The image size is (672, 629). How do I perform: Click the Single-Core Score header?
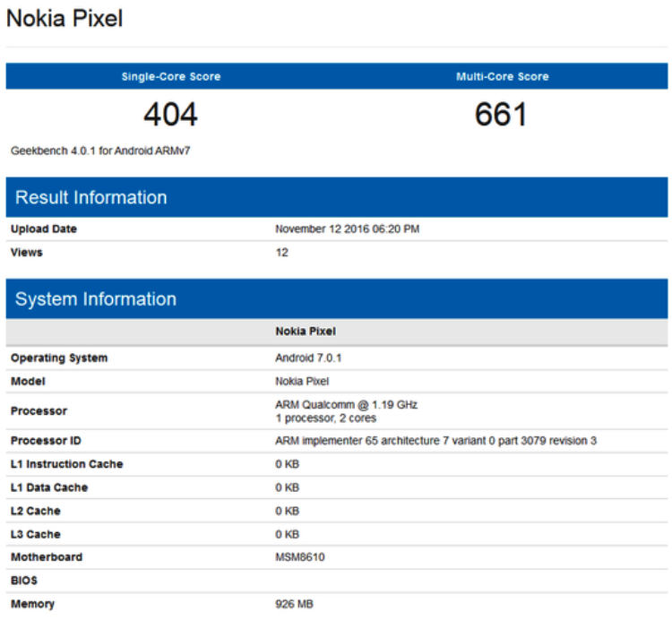pos(170,77)
